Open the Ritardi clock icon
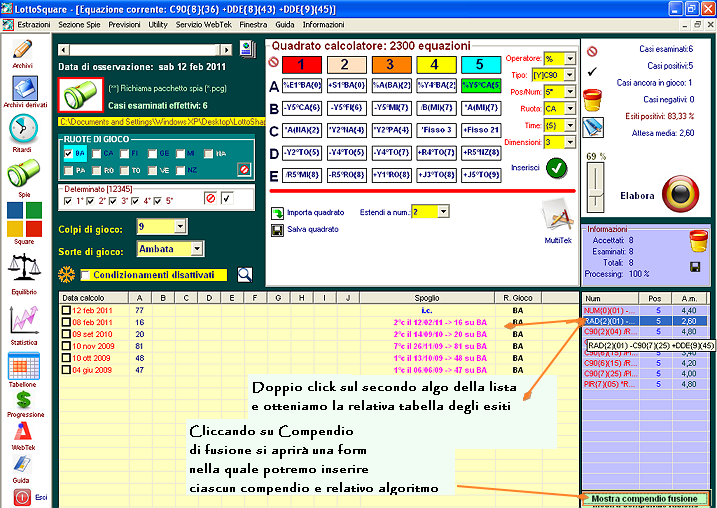 point(23,128)
